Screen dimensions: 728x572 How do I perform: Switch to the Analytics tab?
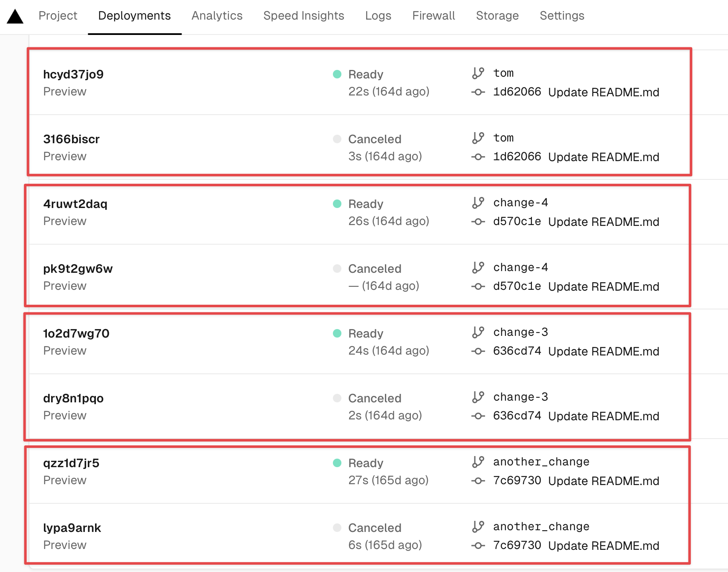tap(217, 16)
